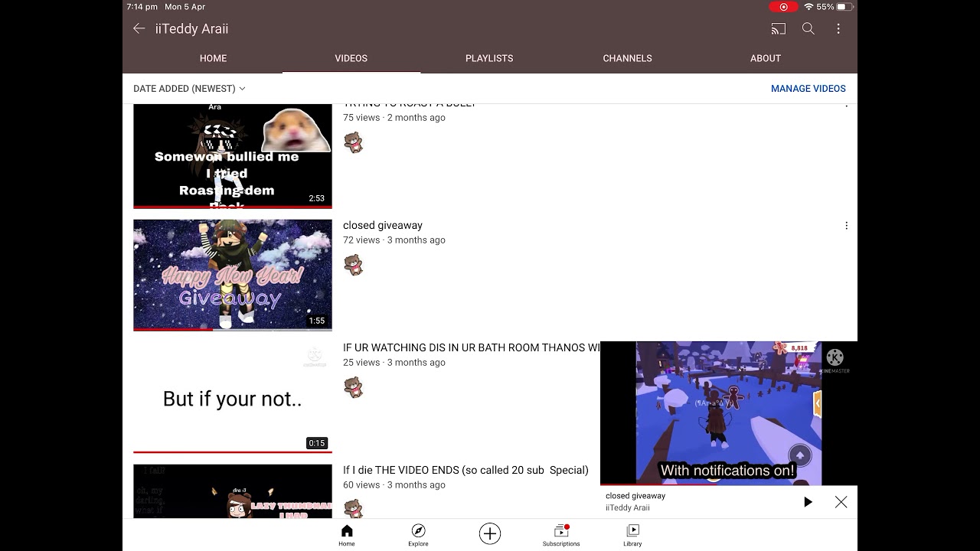
Task: Open the top bar three-dot menu
Action: [838, 29]
